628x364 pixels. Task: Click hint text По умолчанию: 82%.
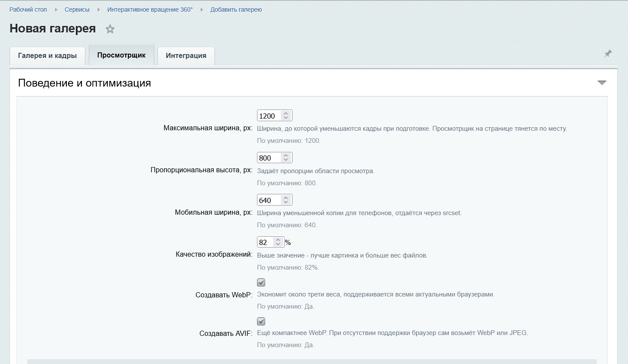point(288,267)
